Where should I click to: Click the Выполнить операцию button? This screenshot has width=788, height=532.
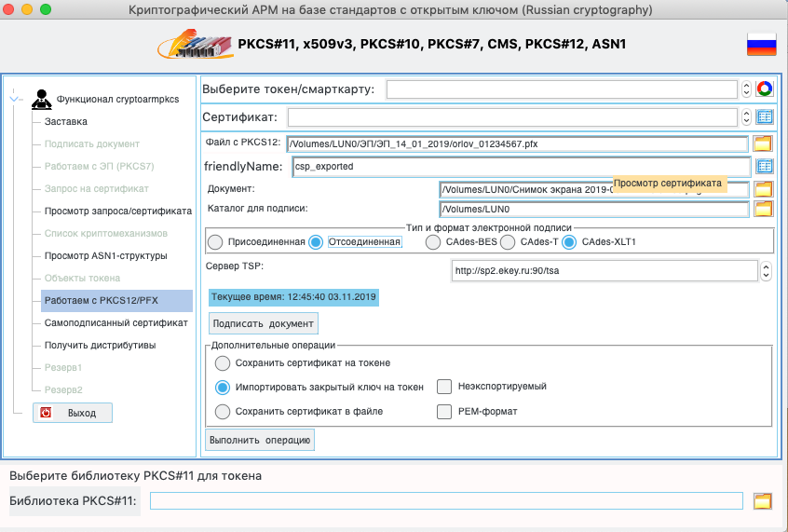pyautogui.click(x=260, y=439)
